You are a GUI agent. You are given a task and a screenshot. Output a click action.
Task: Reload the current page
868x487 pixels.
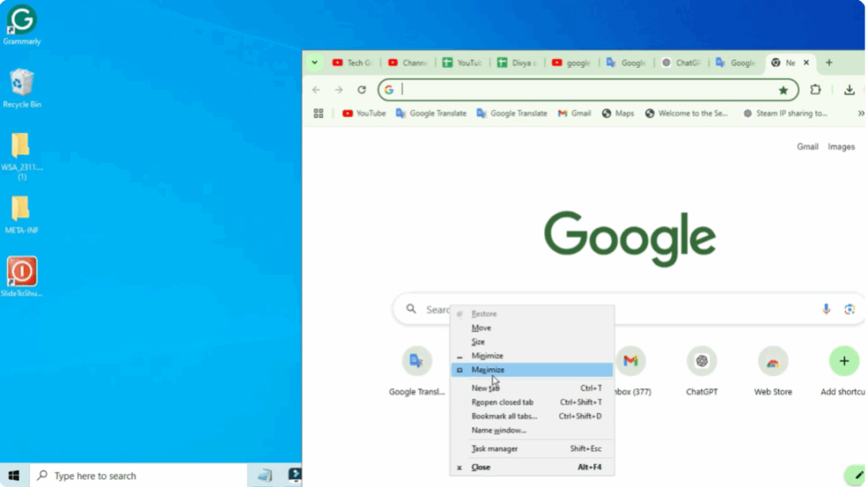[x=361, y=90]
